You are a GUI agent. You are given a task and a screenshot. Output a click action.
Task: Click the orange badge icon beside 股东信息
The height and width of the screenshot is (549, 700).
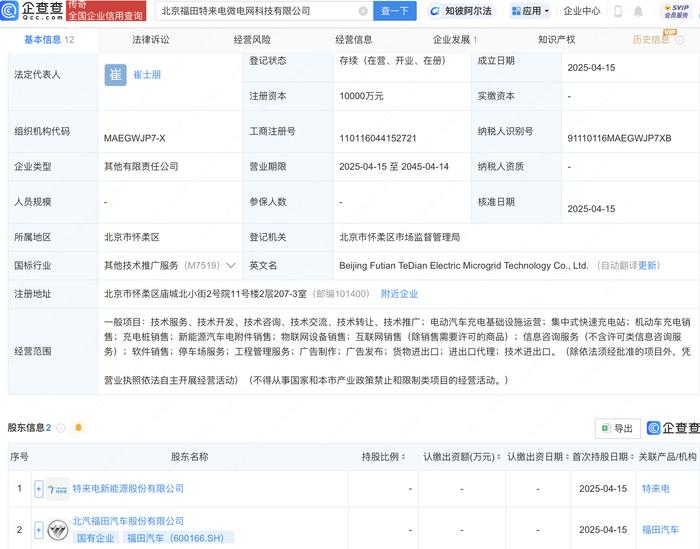[79, 428]
